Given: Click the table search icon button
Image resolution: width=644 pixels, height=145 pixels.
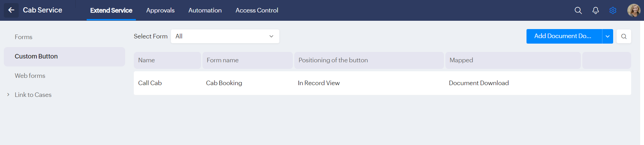Looking at the screenshot, I should pyautogui.click(x=624, y=36).
